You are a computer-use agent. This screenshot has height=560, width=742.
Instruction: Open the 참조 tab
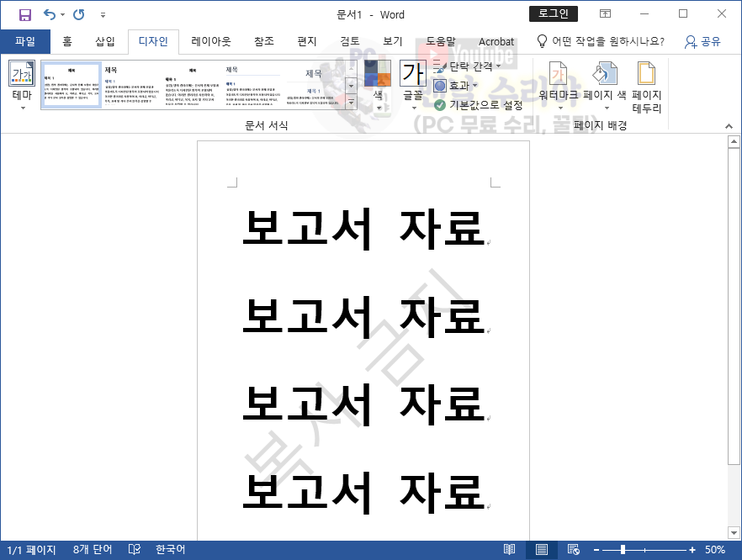(x=264, y=42)
